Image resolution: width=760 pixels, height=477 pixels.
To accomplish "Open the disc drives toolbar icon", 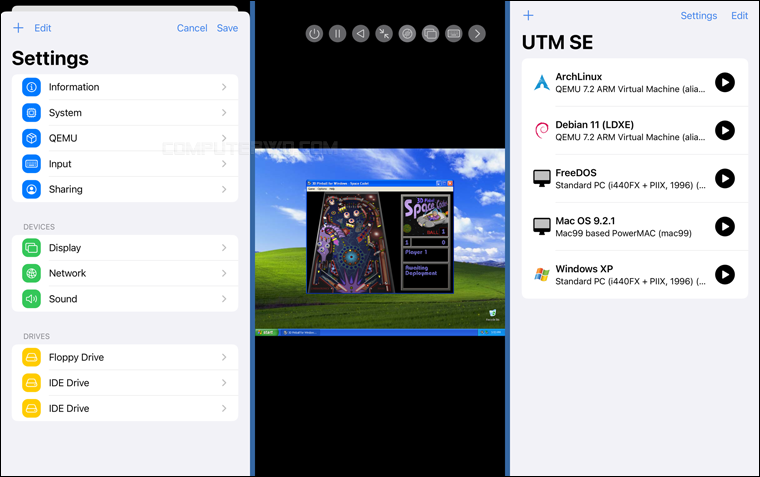I will coord(407,34).
